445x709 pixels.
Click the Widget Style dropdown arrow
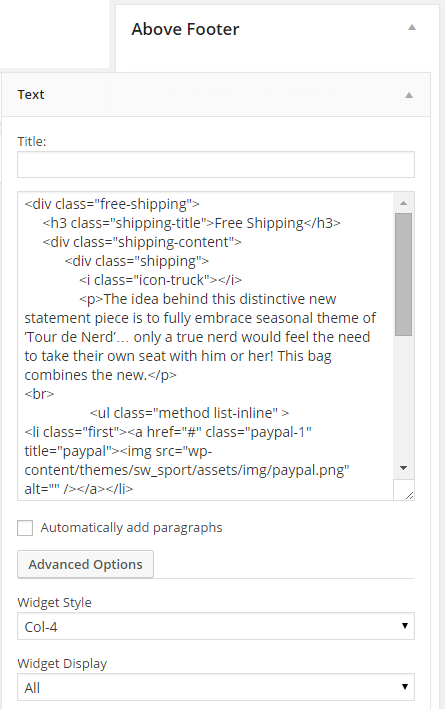(x=405, y=626)
